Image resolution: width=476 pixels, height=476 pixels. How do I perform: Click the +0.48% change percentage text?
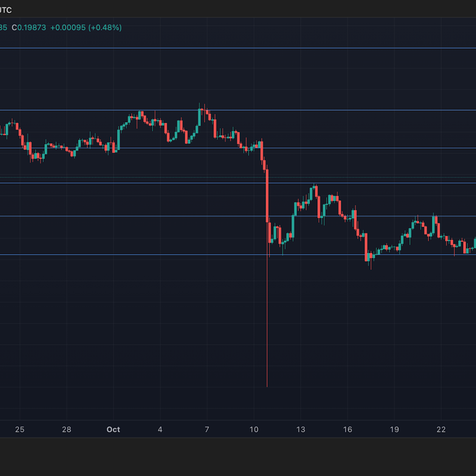pos(104,27)
